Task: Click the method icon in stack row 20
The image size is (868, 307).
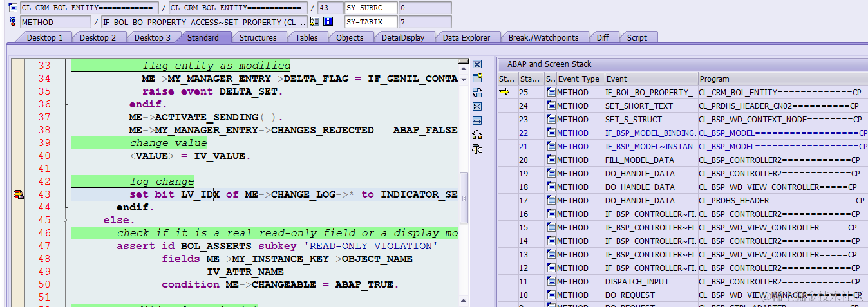Action: pos(551,160)
